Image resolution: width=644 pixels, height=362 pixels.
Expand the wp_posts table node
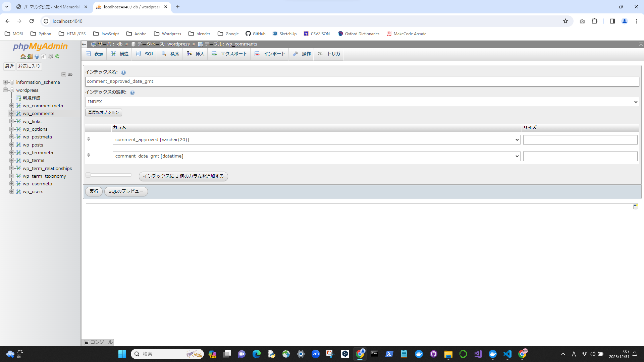pos(12,145)
